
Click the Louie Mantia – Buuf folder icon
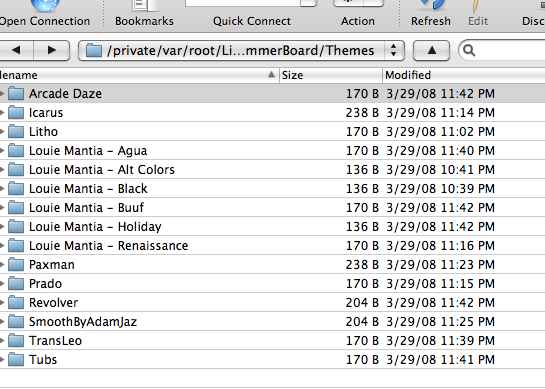pyautogui.click(x=16, y=207)
